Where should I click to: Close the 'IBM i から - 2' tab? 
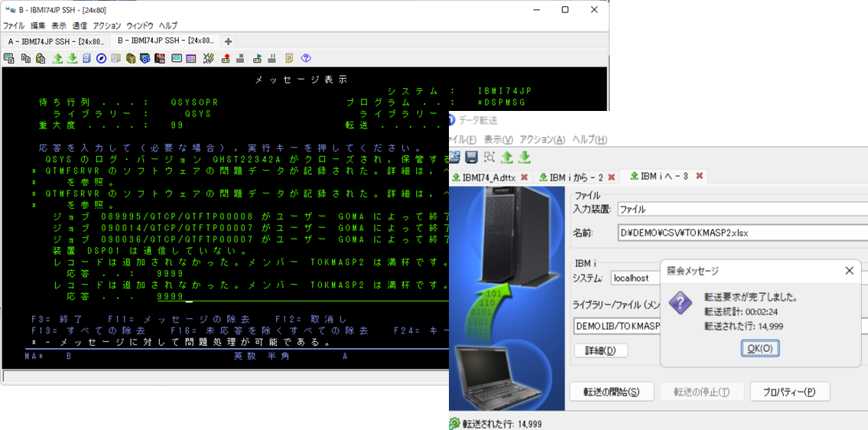[x=611, y=178]
